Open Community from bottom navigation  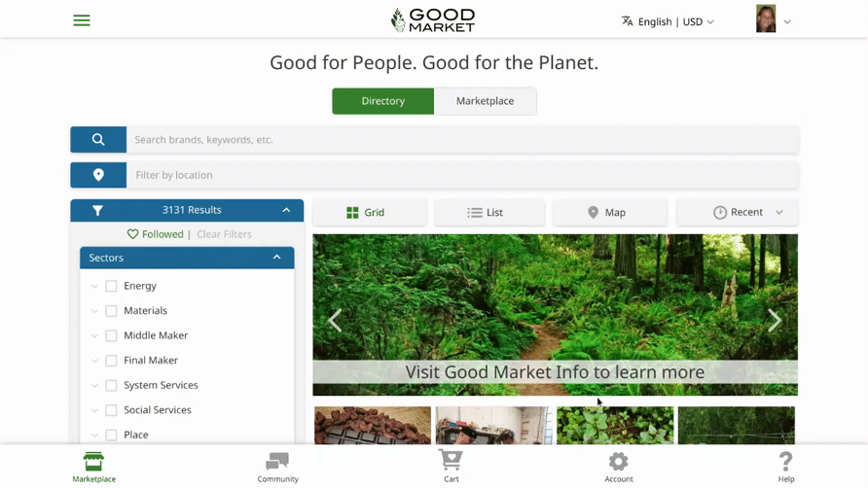click(277, 467)
